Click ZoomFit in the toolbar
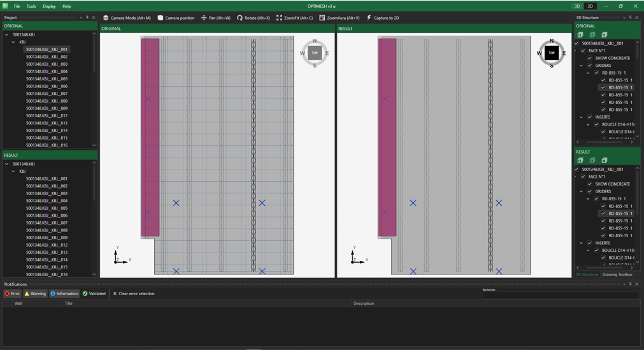 pyautogui.click(x=294, y=18)
